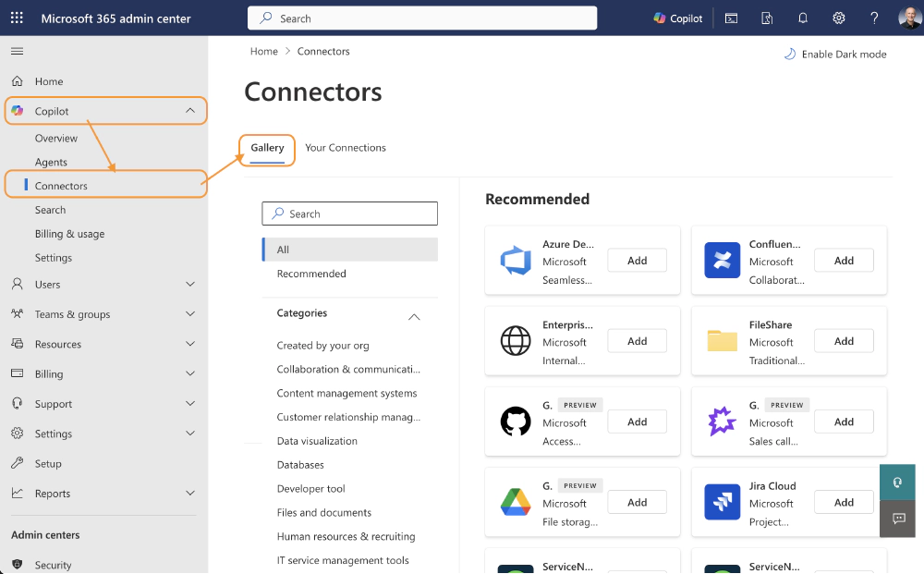Expand the Users section chevron
The image size is (924, 574).
click(190, 284)
